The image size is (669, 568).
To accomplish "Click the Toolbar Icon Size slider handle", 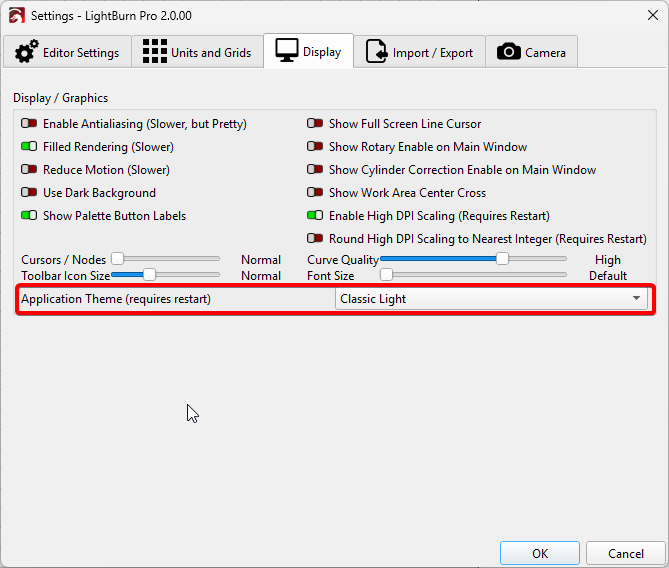I will point(149,274).
